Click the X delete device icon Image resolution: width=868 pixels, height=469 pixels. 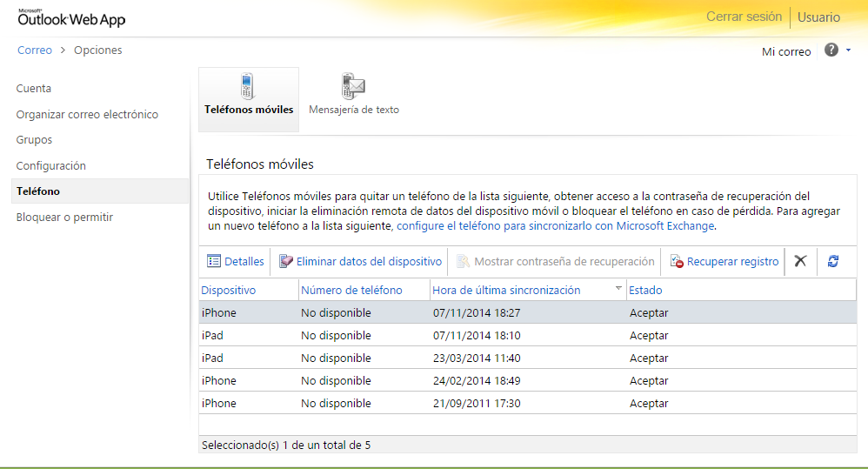[800, 261]
